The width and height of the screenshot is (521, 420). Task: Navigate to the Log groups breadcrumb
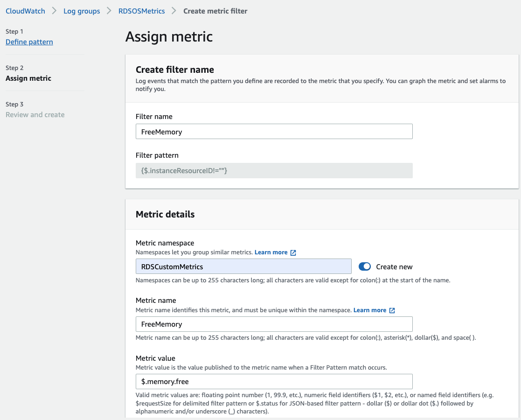(x=82, y=11)
